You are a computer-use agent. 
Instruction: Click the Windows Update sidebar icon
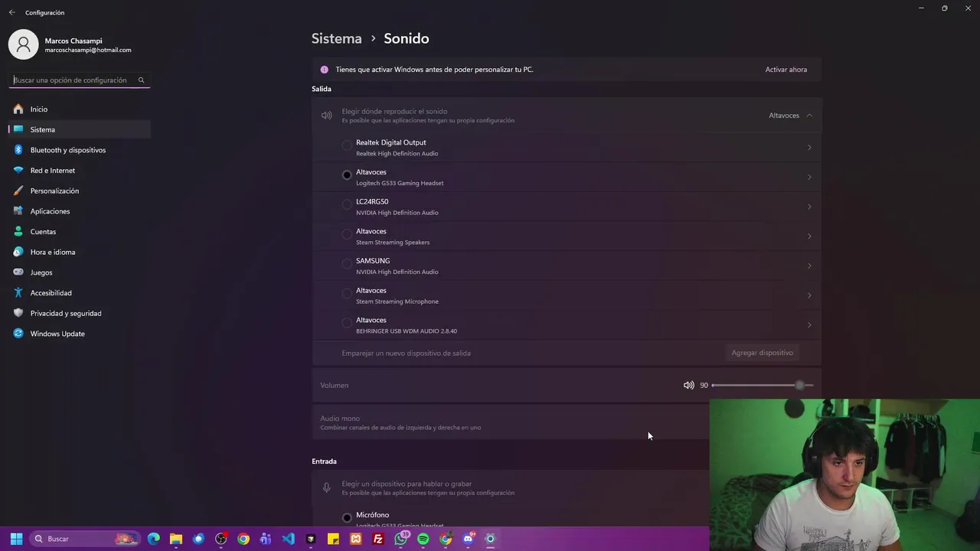(x=18, y=334)
